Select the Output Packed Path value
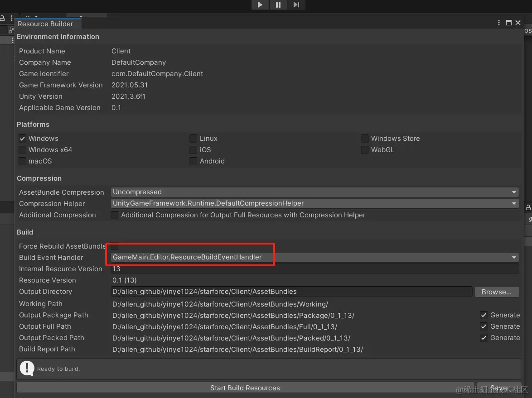 click(232, 338)
